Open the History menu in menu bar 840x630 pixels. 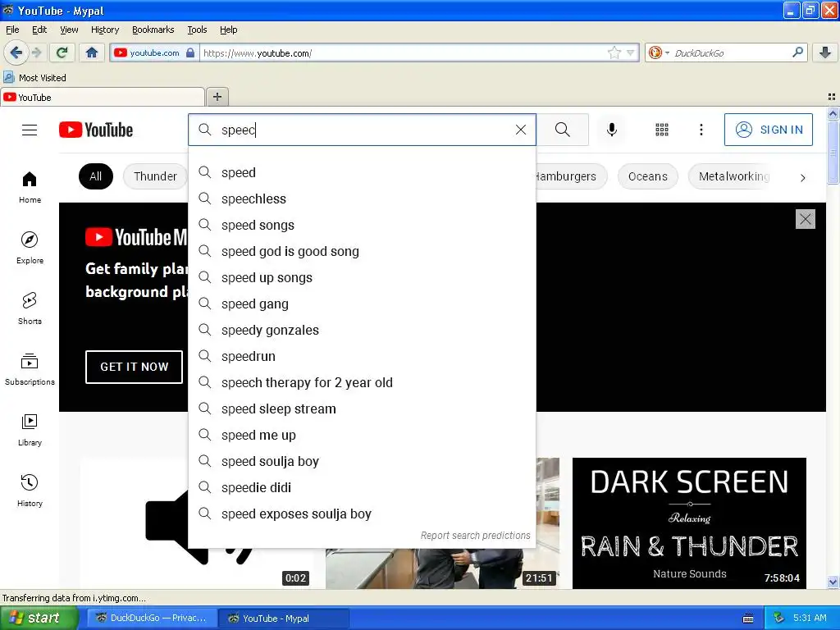click(x=104, y=30)
